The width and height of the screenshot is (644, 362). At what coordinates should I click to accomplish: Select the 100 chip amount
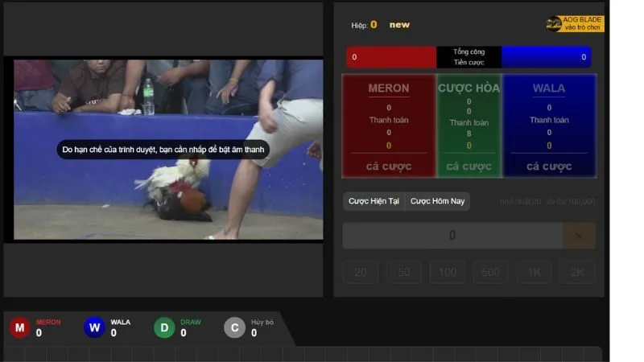[447, 272]
